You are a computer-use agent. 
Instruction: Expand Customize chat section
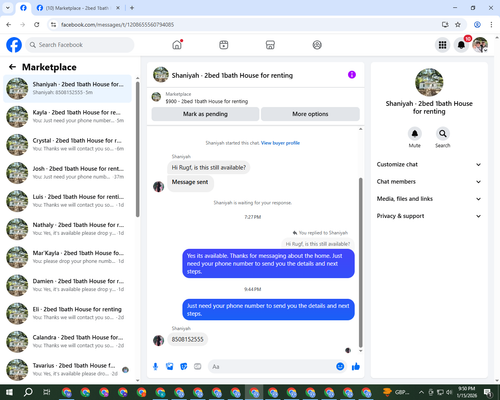429,164
